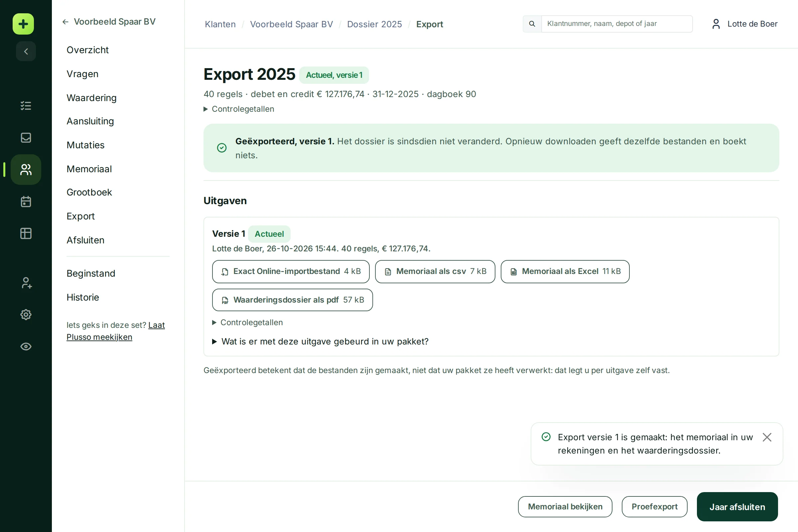Click the check icon in the export toast
798x532 pixels.
click(x=546, y=437)
